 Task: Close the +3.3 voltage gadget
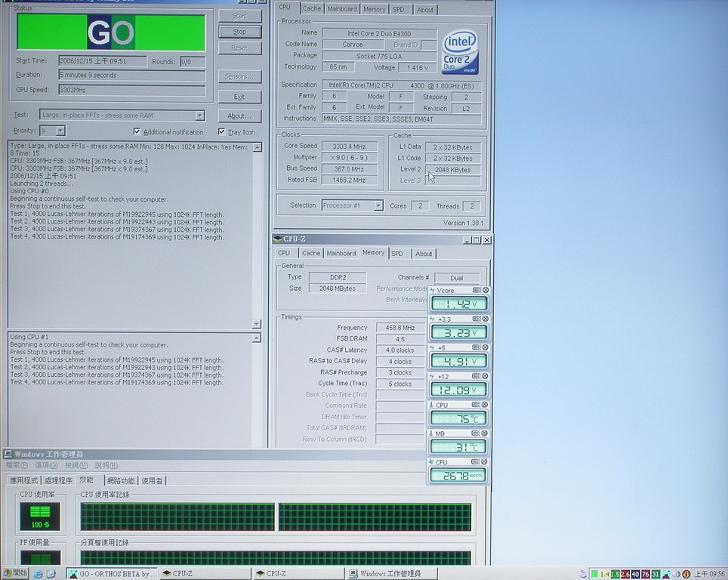pos(485,319)
